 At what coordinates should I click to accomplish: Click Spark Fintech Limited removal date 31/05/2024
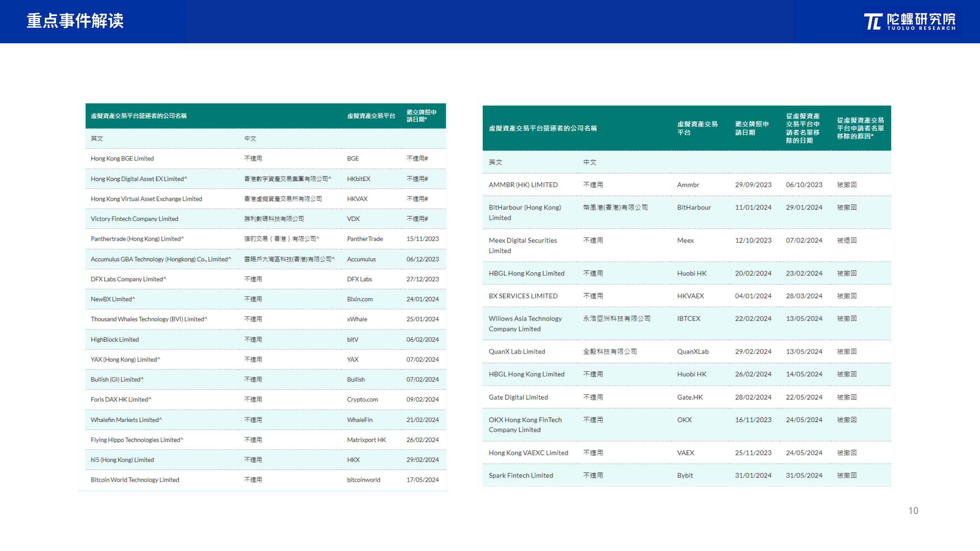[x=804, y=475]
